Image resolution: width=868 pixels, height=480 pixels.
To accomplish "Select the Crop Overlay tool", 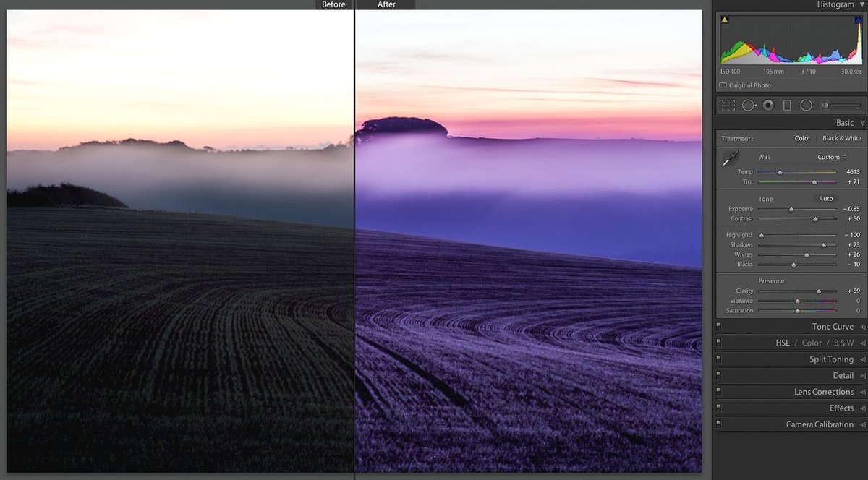I will pyautogui.click(x=728, y=106).
